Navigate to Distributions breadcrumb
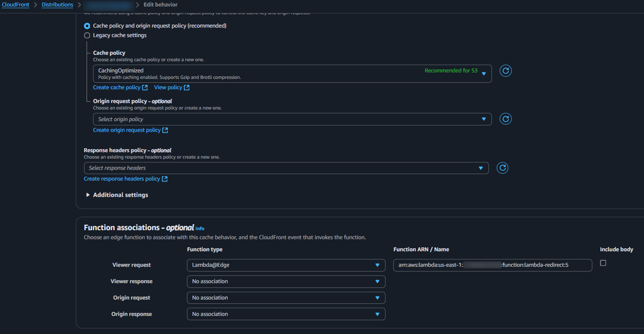Image resolution: width=644 pixels, height=334 pixels. [57, 5]
